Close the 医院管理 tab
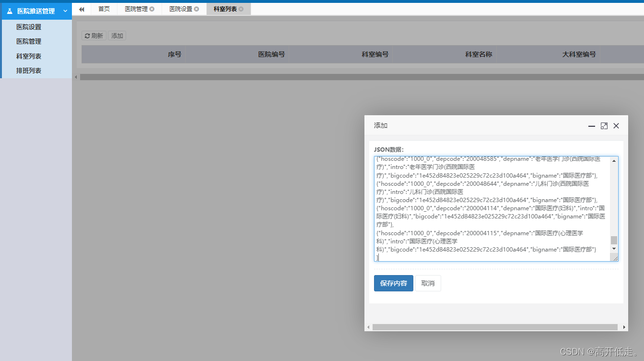Viewport: 644px width, 361px height. 152,9
